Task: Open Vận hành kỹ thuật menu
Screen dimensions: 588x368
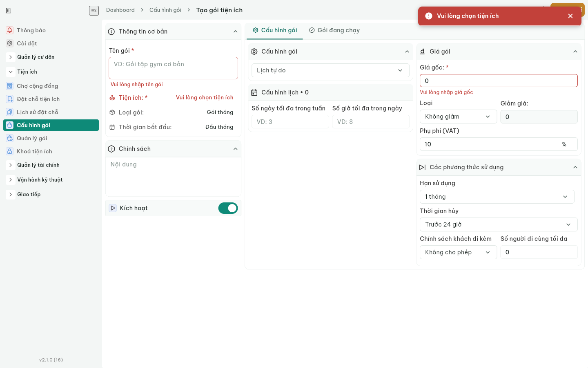Action: click(x=11, y=180)
